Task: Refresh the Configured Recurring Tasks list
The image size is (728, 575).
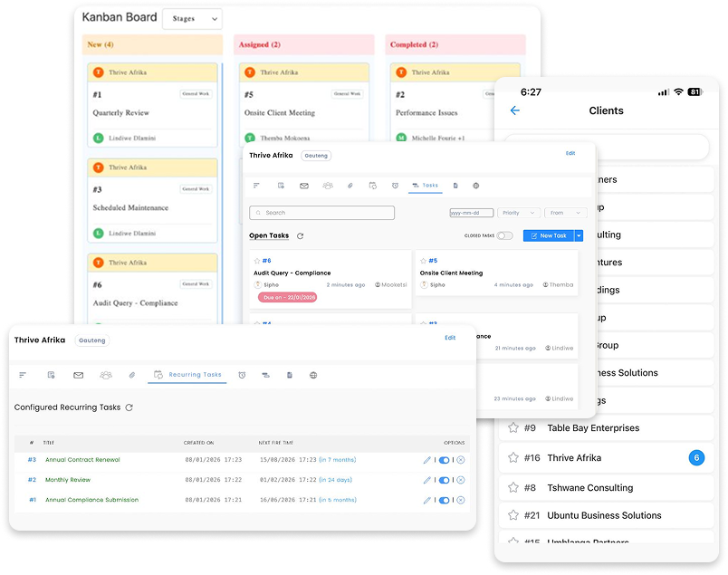Action: point(129,407)
